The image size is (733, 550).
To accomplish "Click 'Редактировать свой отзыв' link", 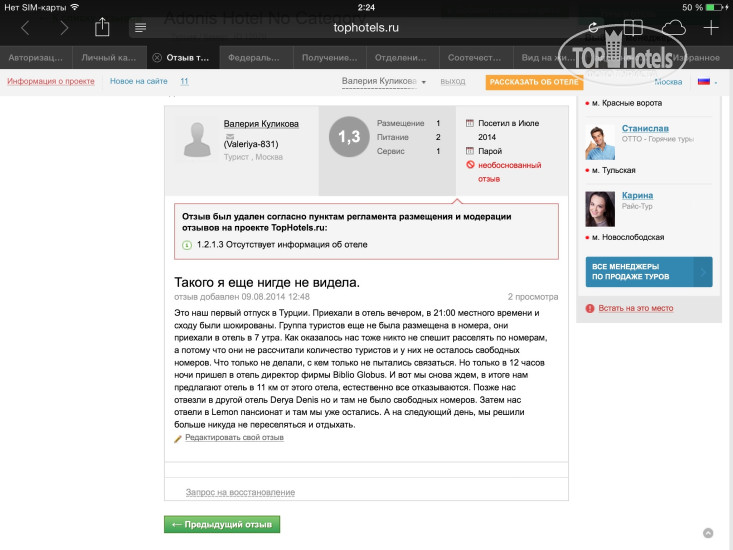I will click(x=234, y=438).
